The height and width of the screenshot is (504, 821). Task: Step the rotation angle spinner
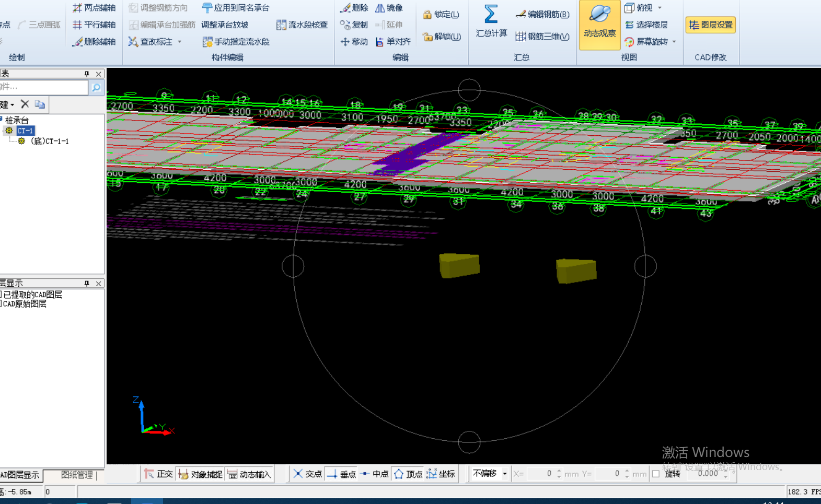[725, 474]
